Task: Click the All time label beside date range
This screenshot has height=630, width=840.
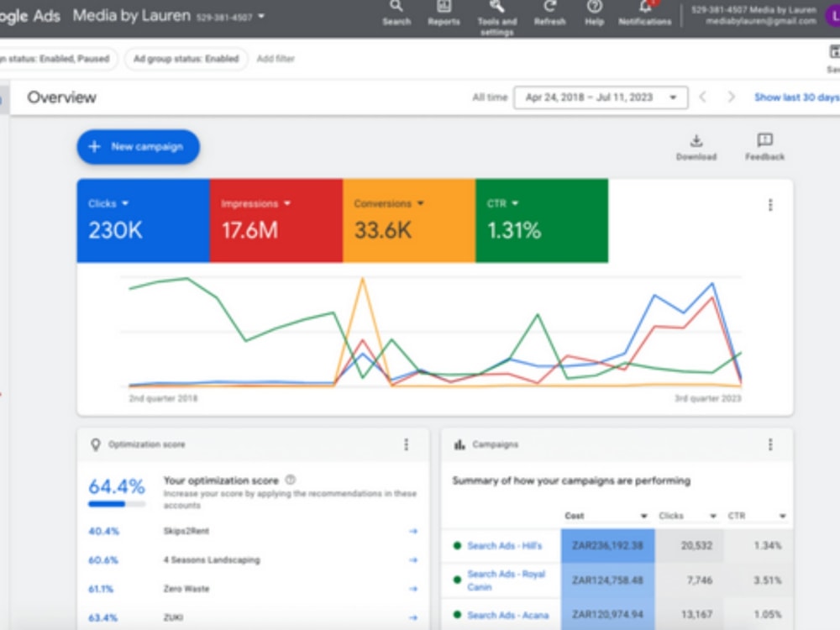Action: pos(489,97)
